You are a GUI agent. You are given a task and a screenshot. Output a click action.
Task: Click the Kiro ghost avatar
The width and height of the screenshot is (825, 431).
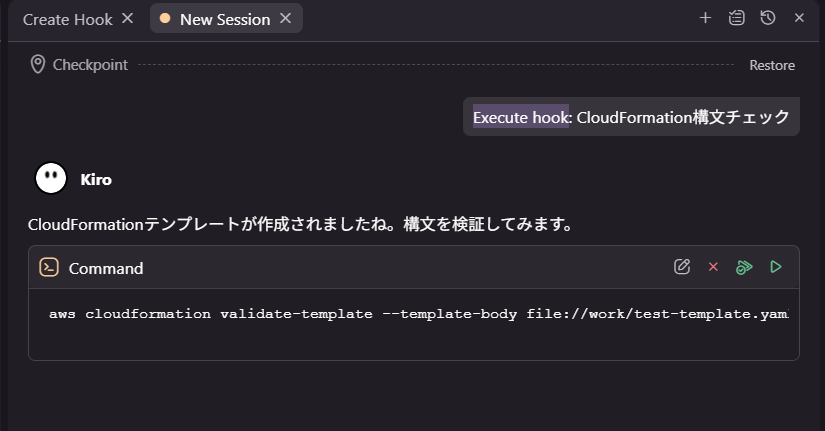(x=50, y=179)
